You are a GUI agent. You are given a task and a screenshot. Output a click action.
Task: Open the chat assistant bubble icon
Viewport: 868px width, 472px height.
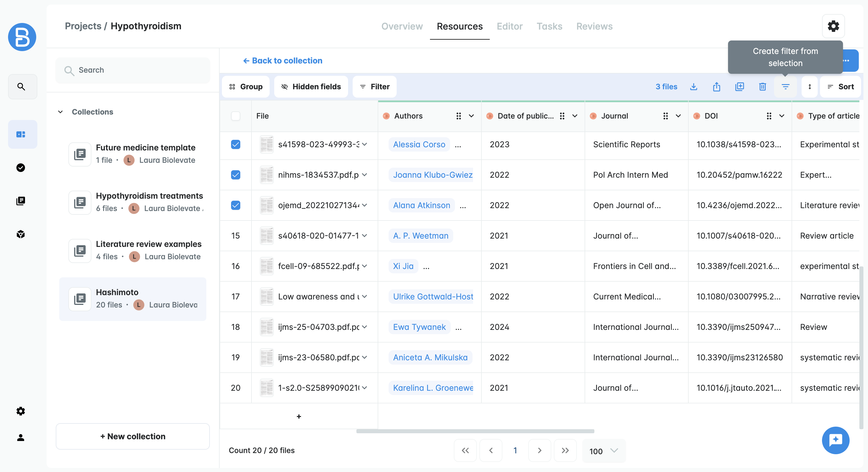pyautogui.click(x=835, y=440)
